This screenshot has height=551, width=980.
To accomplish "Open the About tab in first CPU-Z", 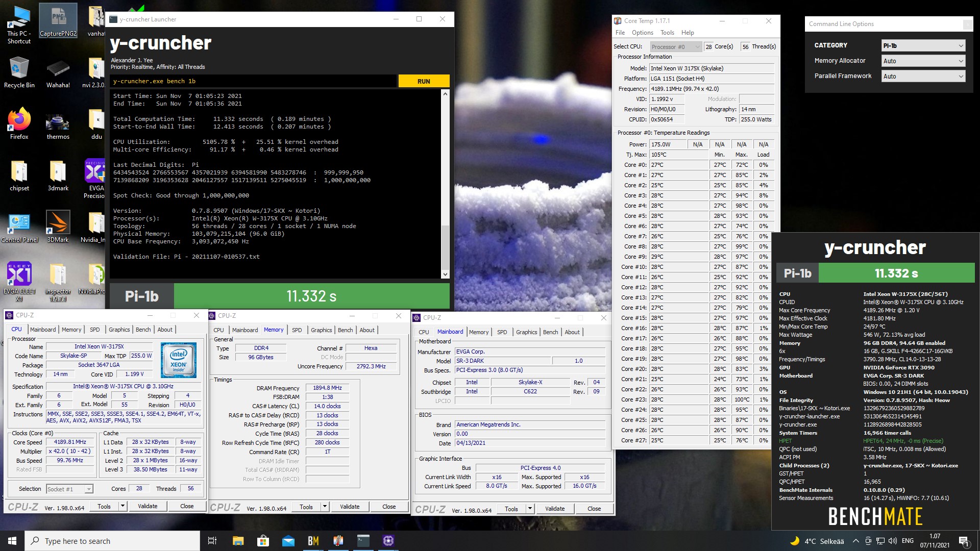I will (x=165, y=330).
